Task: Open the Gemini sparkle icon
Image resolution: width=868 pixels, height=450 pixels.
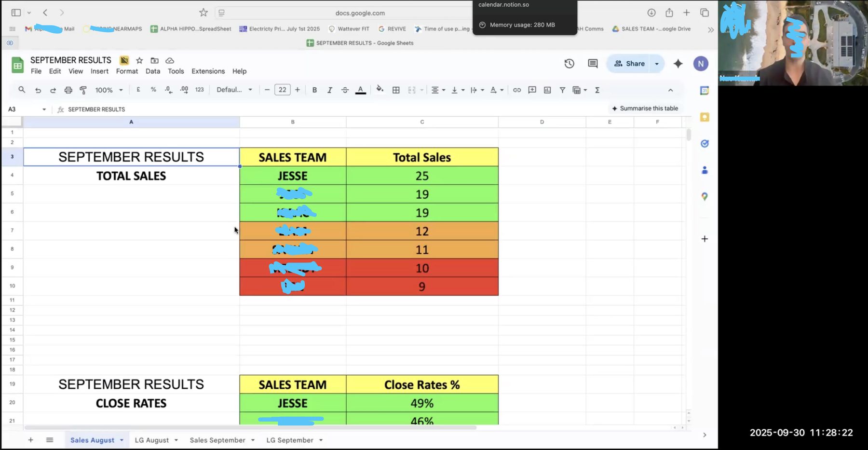Action: (678, 64)
